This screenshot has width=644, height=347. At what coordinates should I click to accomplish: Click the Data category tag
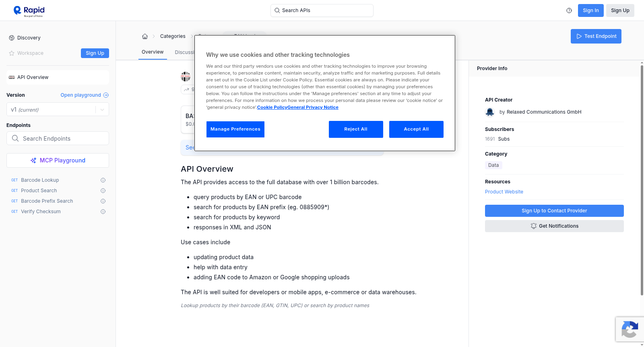point(493,165)
